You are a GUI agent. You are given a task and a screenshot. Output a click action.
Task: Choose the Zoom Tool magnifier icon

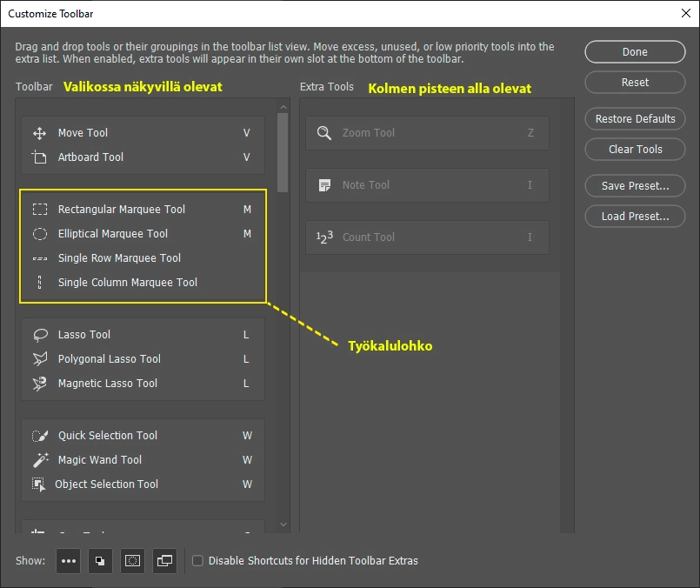pos(324,133)
